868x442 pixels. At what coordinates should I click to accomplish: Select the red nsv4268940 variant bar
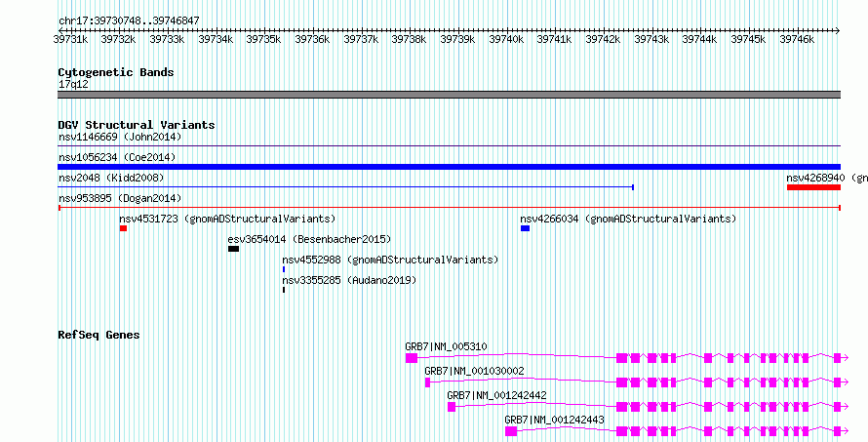pos(813,187)
